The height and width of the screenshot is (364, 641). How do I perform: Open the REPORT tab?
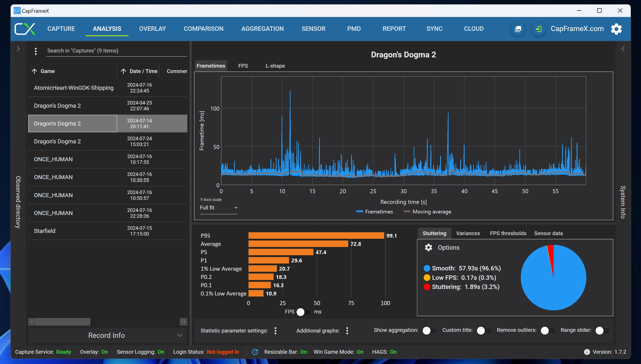394,29
